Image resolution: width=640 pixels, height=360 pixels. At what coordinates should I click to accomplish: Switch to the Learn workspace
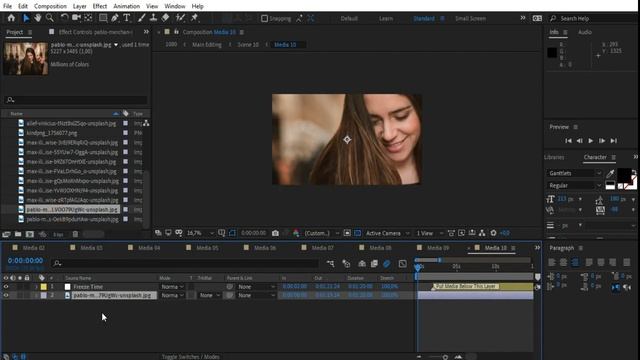pos(386,18)
